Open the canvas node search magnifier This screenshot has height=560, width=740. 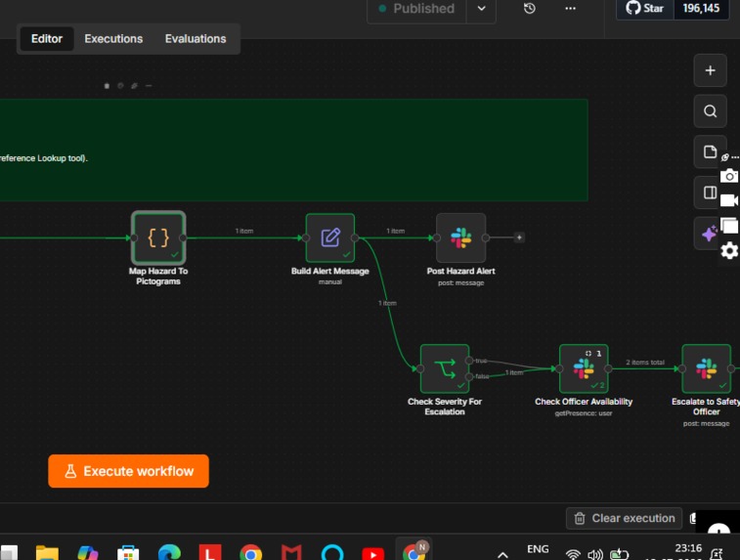(710, 111)
